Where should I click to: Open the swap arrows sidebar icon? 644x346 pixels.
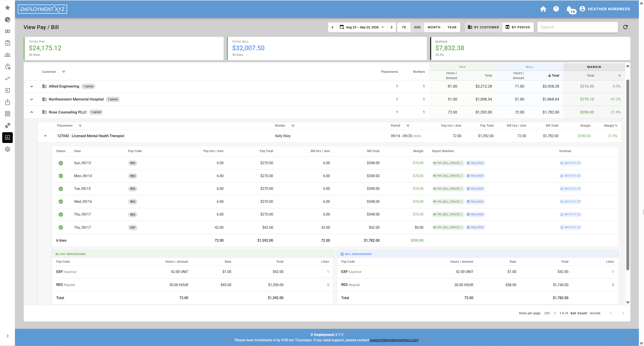[8, 78]
